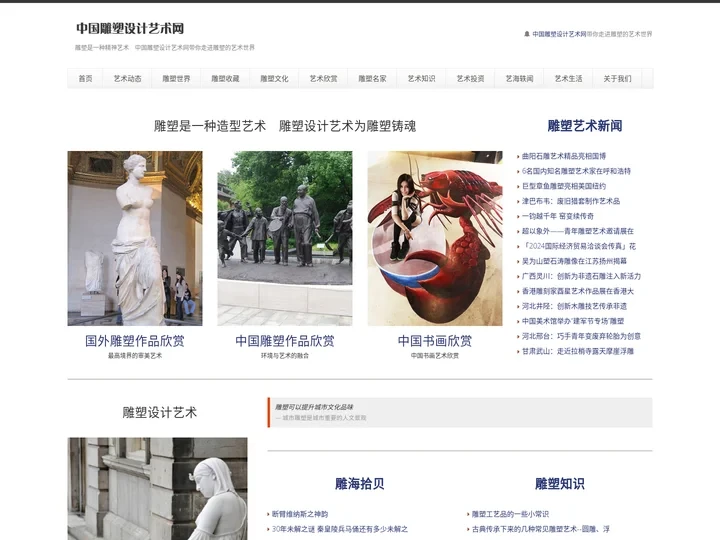
Task: Click tagline 雕塑是一种精神艺术 under the logo
Action: pyautogui.click(x=102, y=47)
